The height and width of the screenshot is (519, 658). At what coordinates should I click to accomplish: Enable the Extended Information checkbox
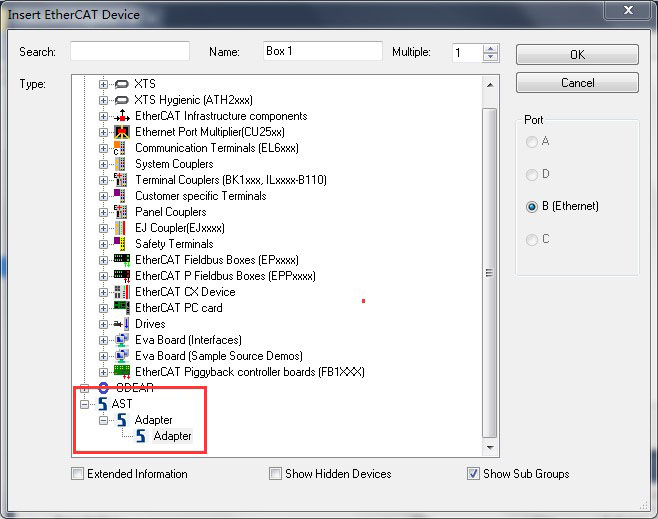78,474
